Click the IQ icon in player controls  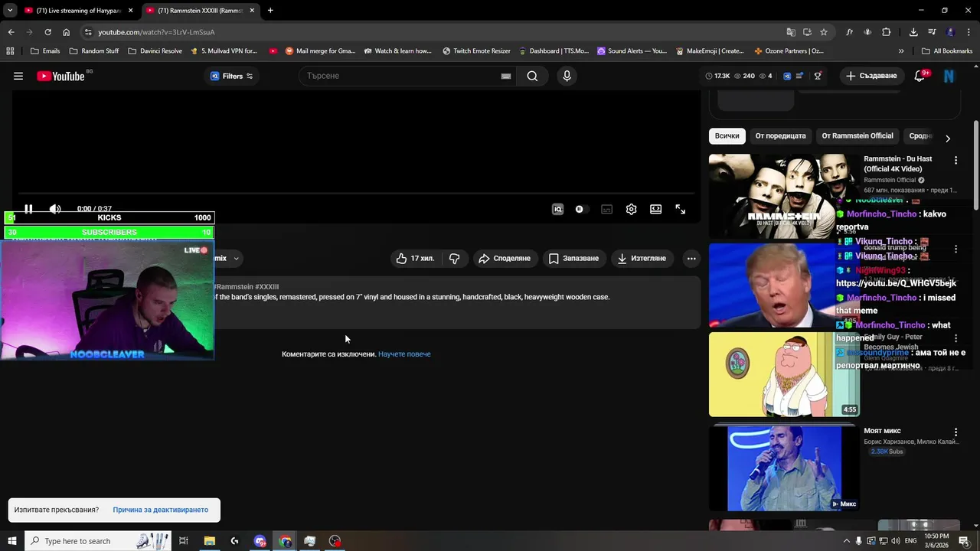(557, 209)
